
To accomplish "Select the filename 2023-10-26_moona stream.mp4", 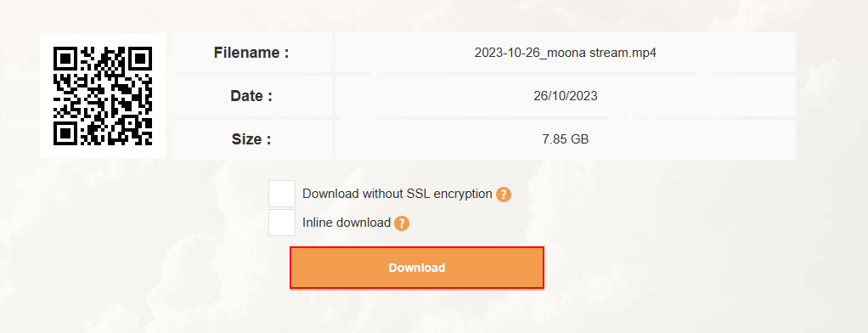I will (565, 53).
